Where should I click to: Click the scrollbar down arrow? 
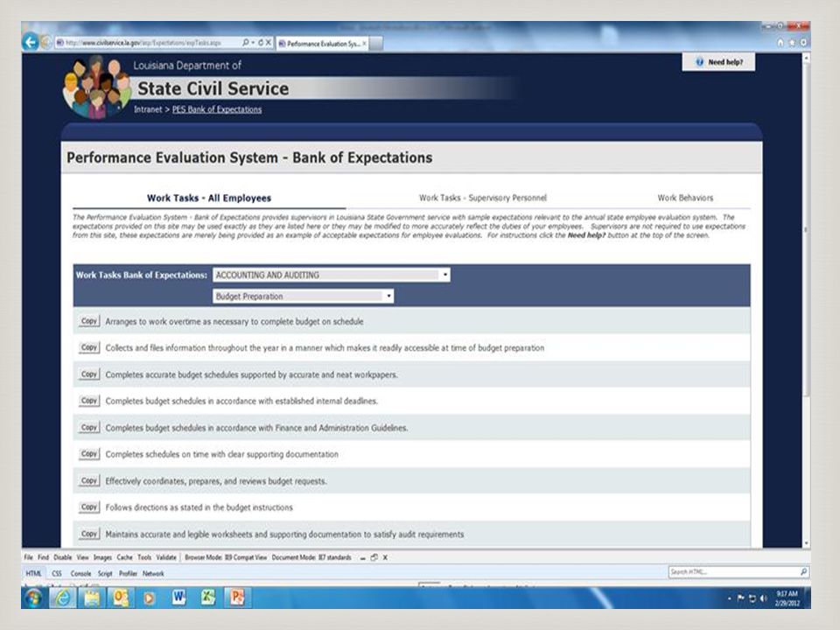tap(806, 543)
